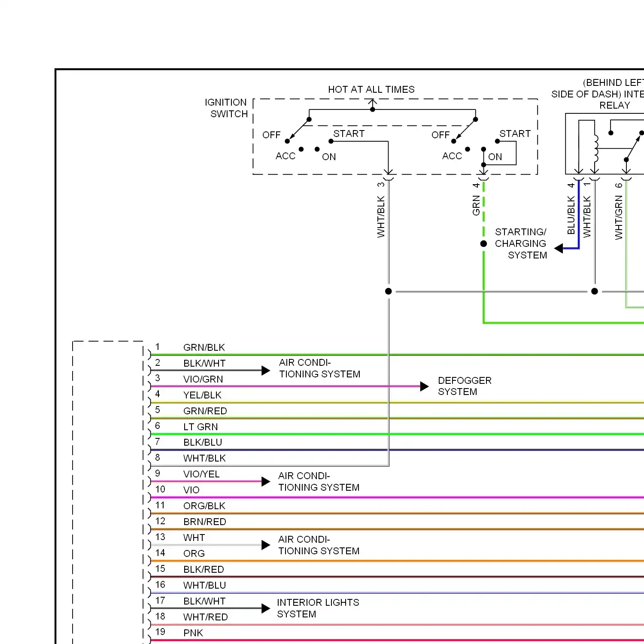Click the GRN/RED label on pin 5
Viewport: 644px width, 644px height.
coord(205,411)
